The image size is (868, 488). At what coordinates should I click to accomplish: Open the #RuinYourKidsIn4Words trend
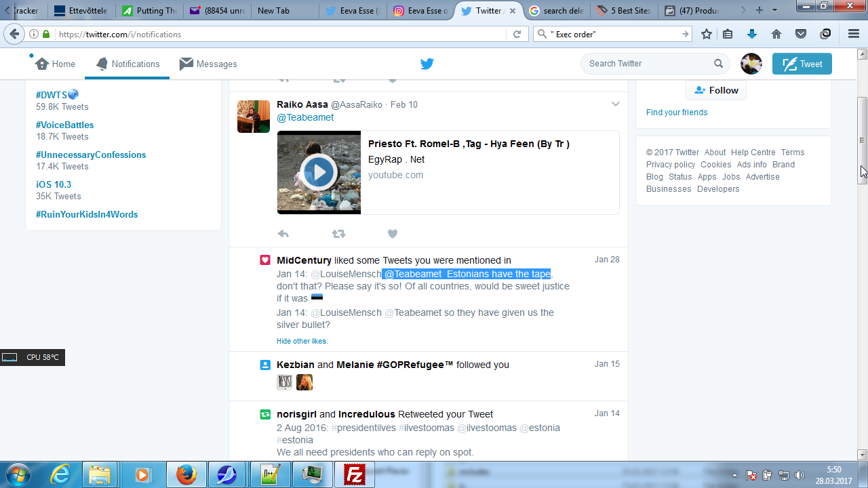(x=87, y=214)
